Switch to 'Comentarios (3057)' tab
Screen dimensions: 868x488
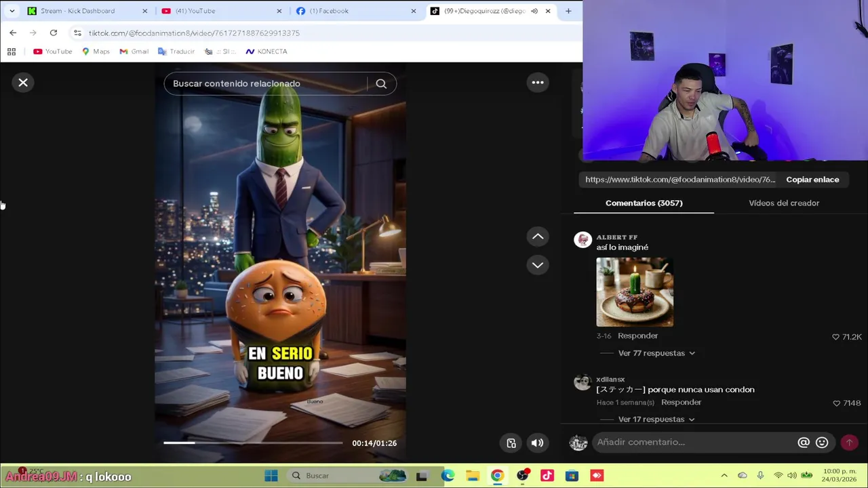[x=644, y=203]
